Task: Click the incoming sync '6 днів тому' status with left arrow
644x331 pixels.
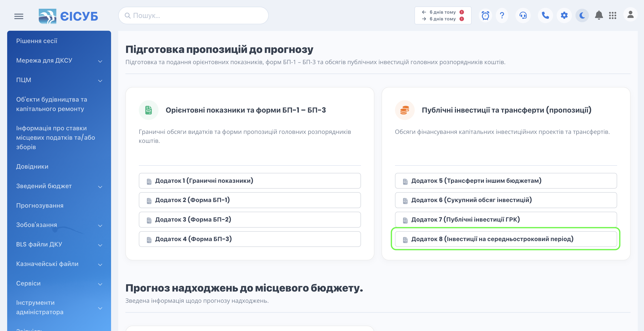Action: point(443,12)
